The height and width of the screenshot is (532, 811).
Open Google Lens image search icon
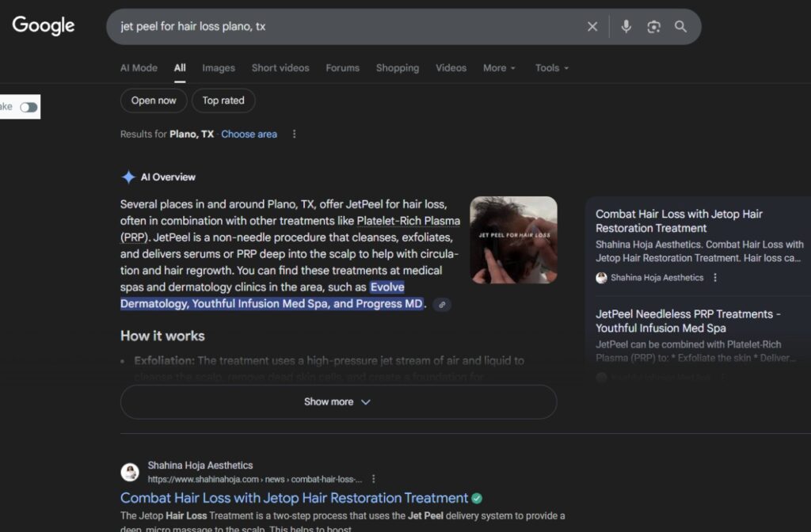click(x=653, y=27)
